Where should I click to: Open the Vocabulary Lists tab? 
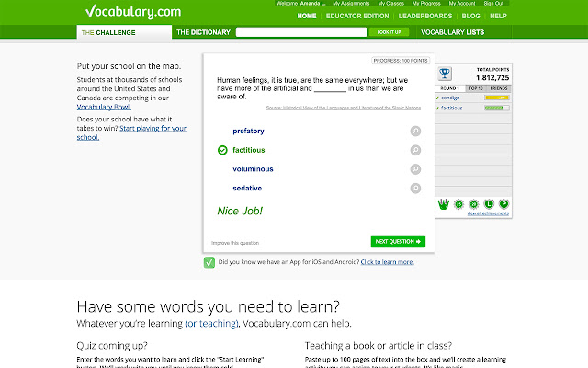452,32
